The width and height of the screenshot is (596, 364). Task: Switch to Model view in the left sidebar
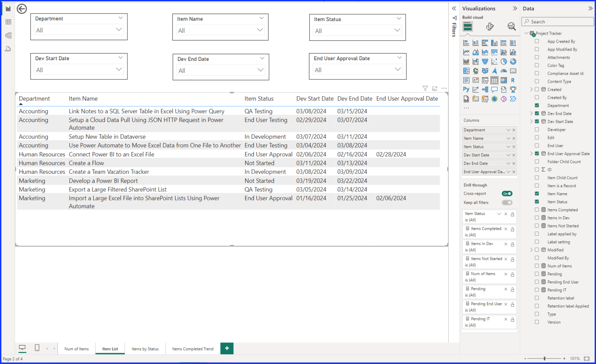coord(8,35)
